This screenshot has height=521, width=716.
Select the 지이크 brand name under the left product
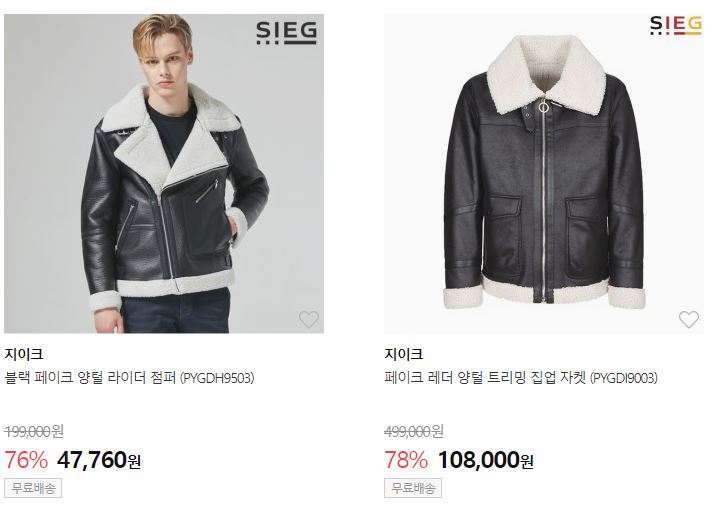24,354
